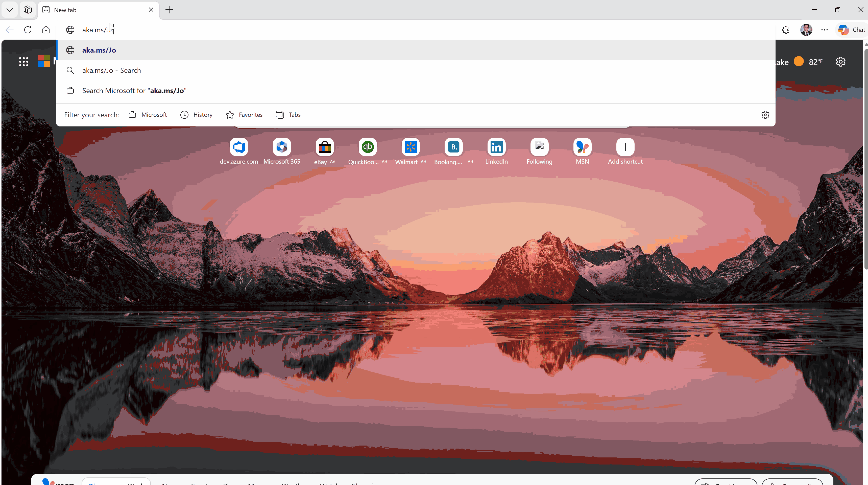Filter search by History
The height and width of the screenshot is (485, 868).
point(196,115)
